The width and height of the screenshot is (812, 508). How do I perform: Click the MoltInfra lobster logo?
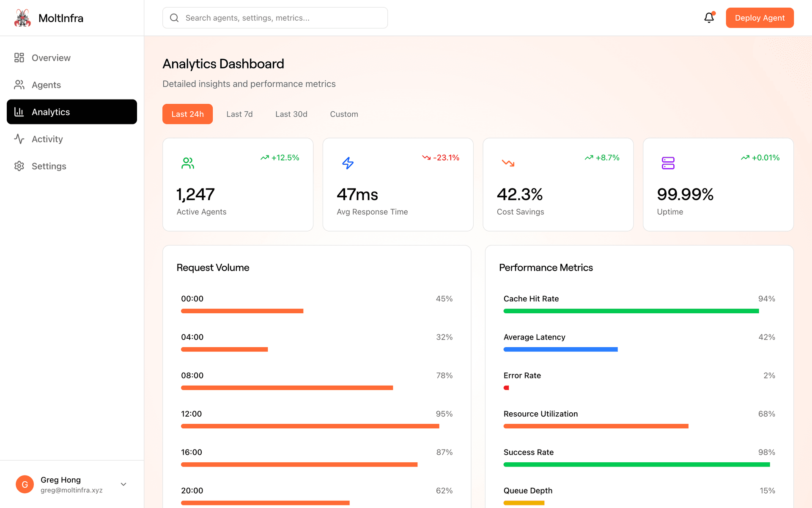click(22, 18)
